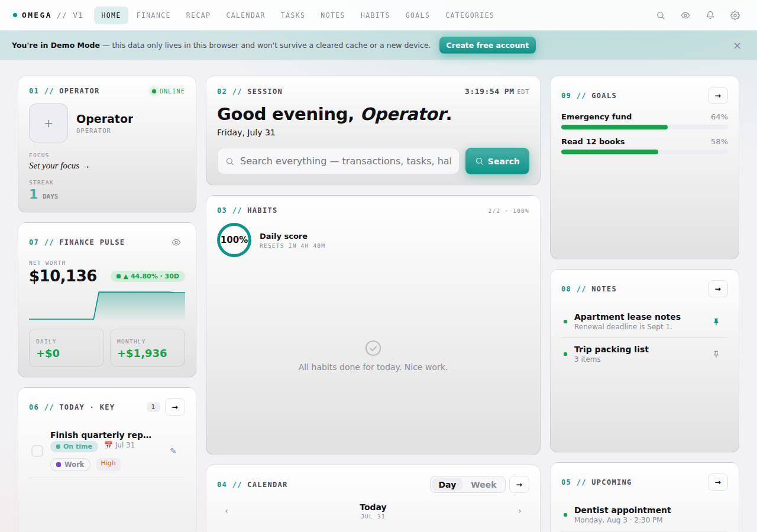
Task: Open Notes panel arrow
Action: pyautogui.click(x=718, y=289)
